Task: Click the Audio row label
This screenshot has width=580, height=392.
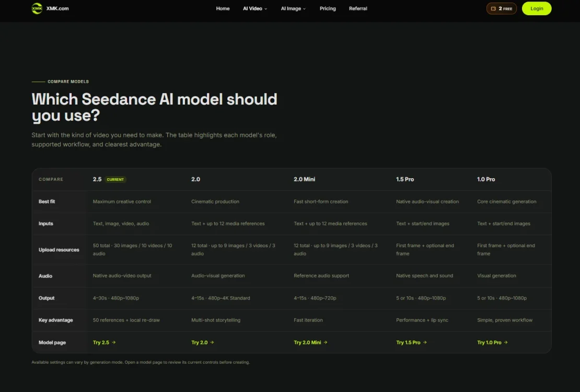Action: [x=45, y=276]
